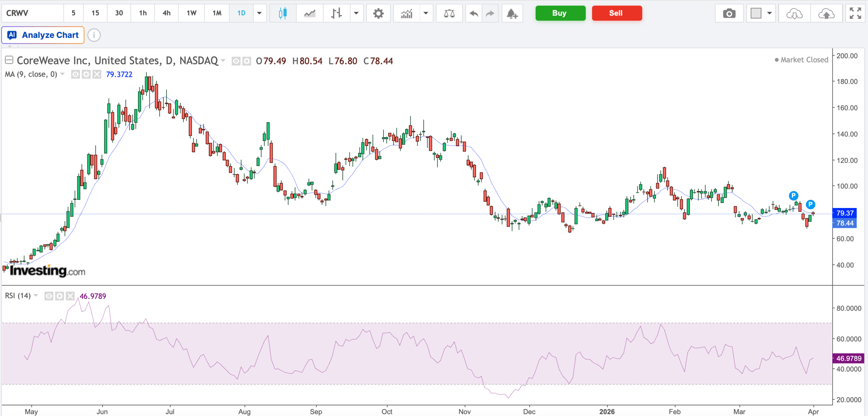This screenshot has height=416, width=868.
Task: Click the 78.44 last price label
Action: click(x=845, y=223)
